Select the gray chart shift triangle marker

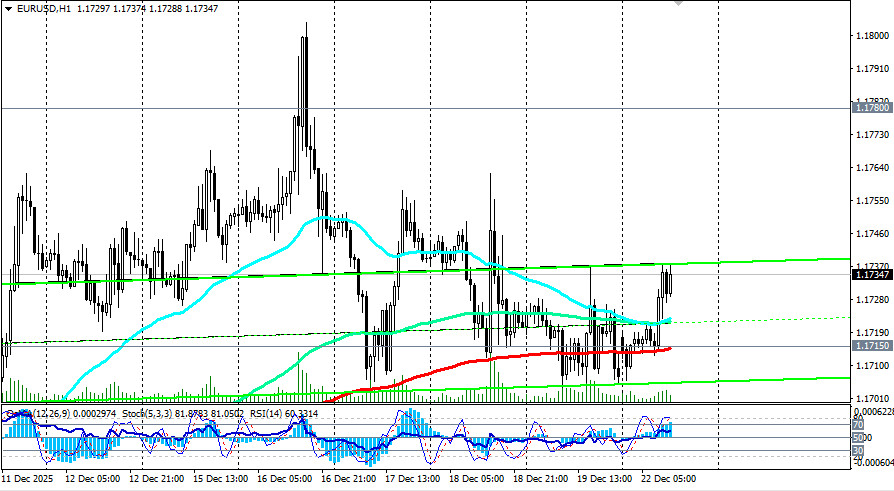coord(678,3)
